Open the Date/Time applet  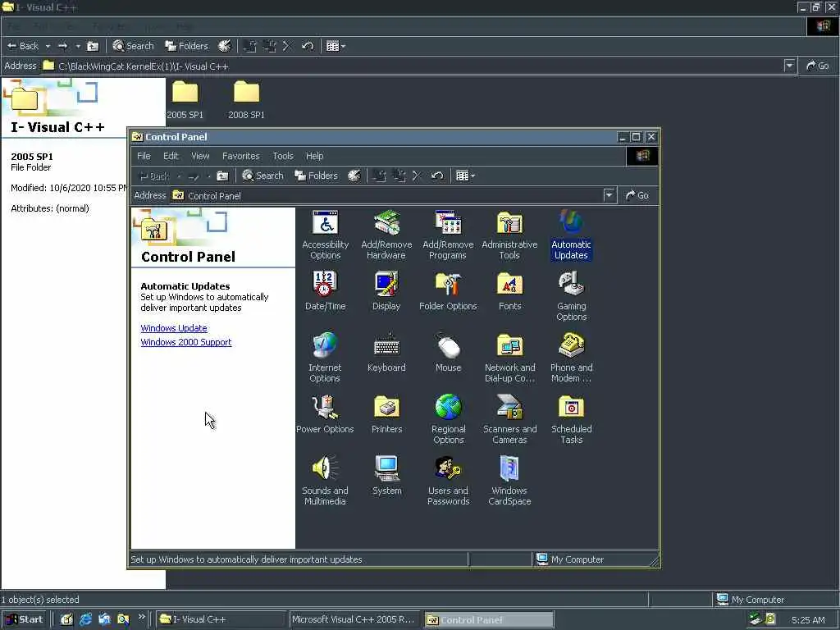coord(325,291)
